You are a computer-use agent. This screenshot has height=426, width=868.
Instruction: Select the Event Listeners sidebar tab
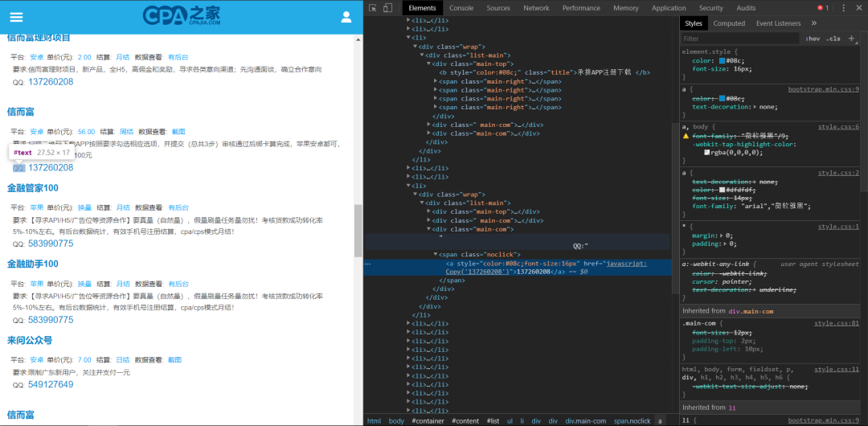(778, 23)
